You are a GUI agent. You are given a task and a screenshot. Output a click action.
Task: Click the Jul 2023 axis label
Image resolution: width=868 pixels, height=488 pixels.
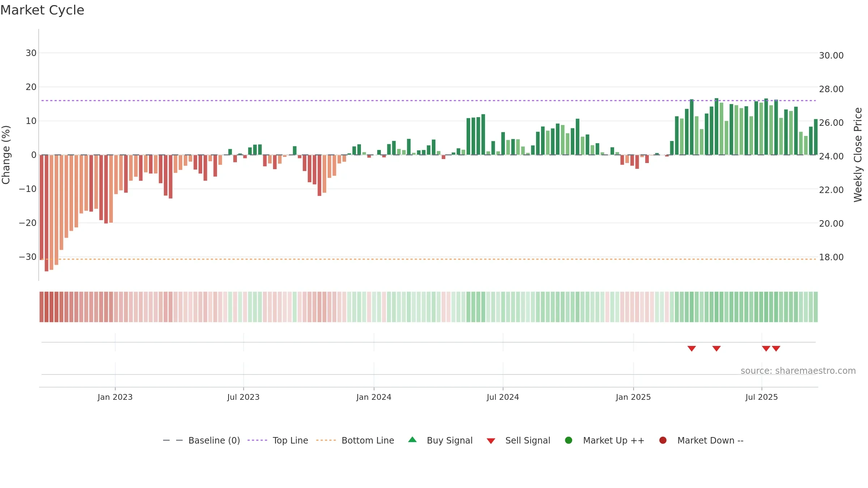click(x=243, y=397)
